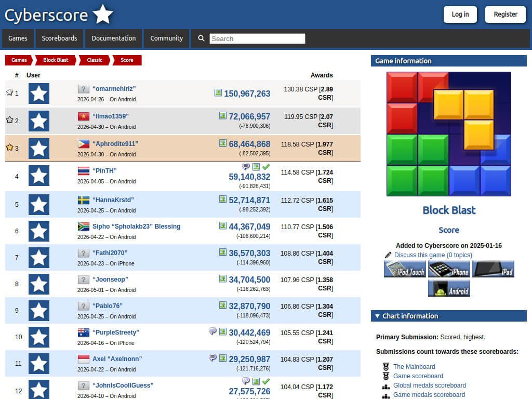This screenshot has width=532, height=399.
Task: Go to the Block Blast breadcrumb
Action: [x=56, y=60]
